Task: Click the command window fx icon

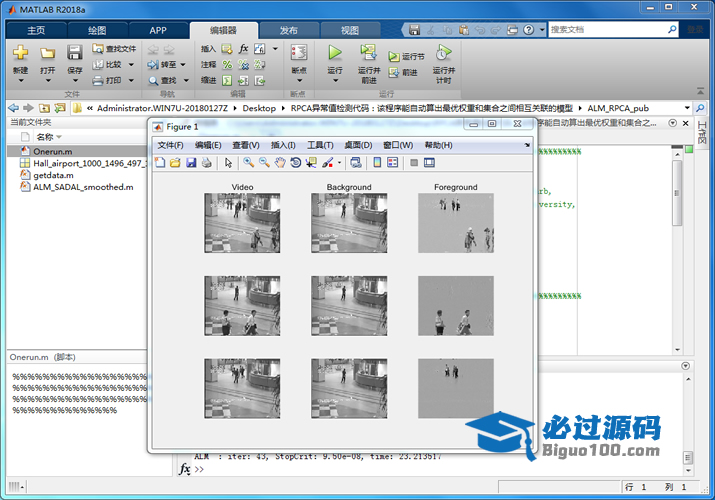Action: [x=185, y=469]
